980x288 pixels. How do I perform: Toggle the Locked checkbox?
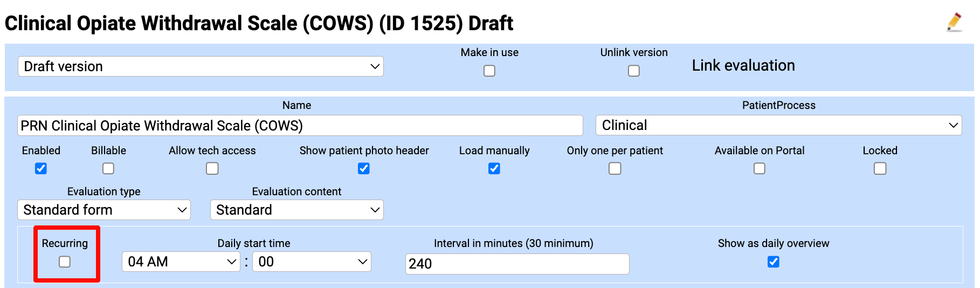(x=880, y=169)
